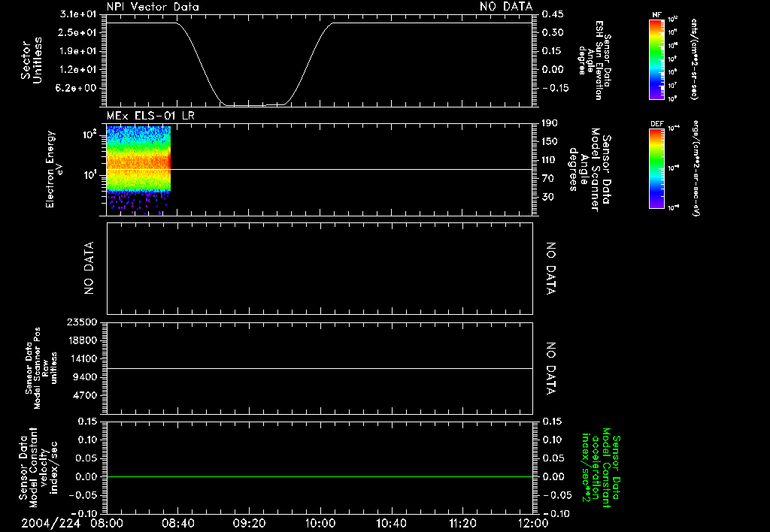Click the DEF rainbow color bar
This screenshot has height=532, width=770.
pos(656,168)
